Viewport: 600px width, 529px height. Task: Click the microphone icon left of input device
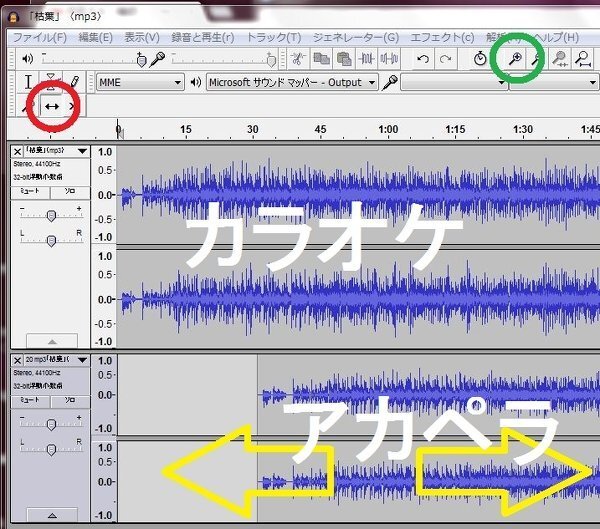tap(390, 82)
